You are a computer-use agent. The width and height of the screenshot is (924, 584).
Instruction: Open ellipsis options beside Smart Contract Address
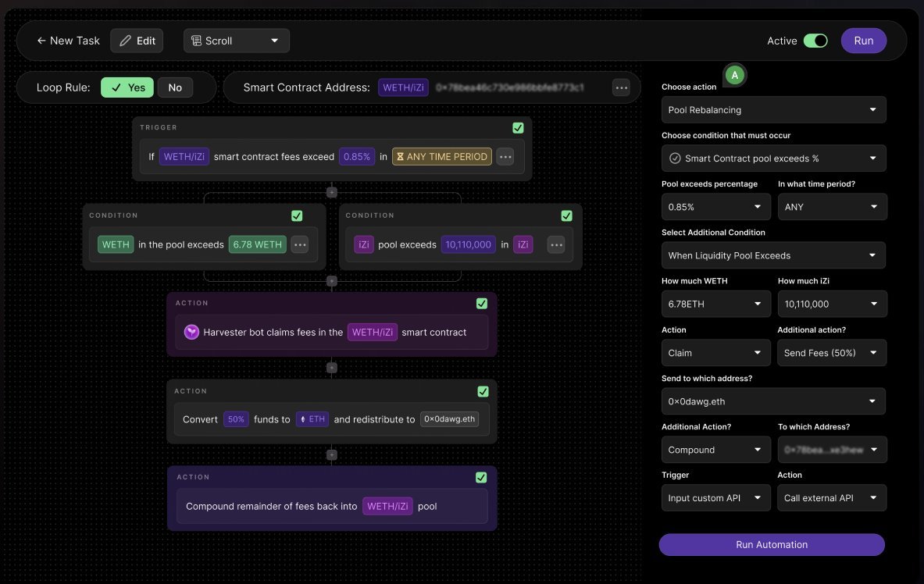pos(621,87)
